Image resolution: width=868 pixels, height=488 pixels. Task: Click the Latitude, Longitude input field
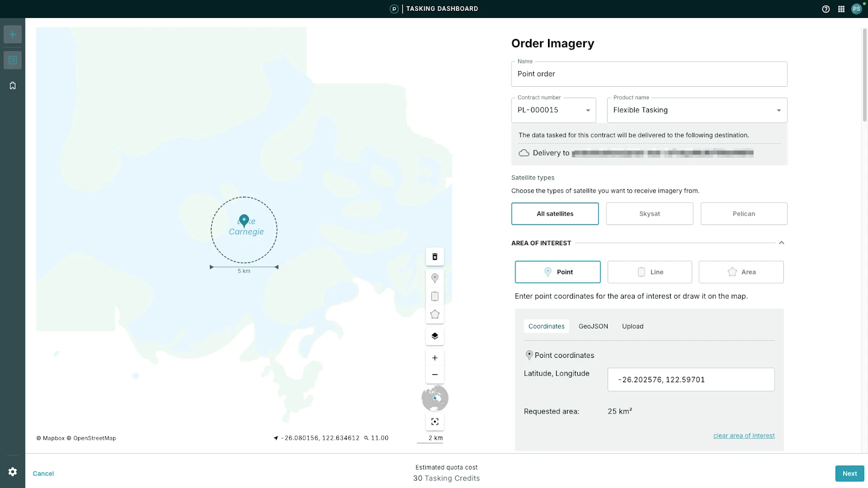pyautogui.click(x=691, y=380)
